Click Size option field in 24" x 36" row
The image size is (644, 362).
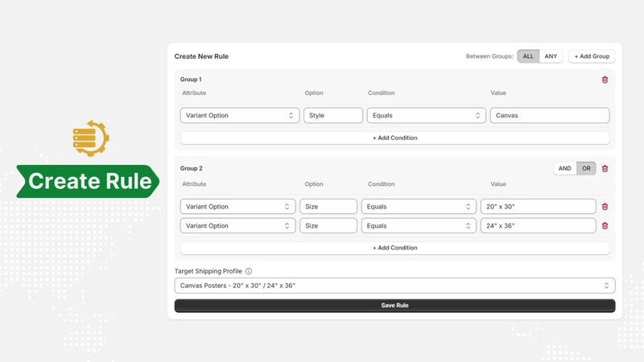coord(328,226)
